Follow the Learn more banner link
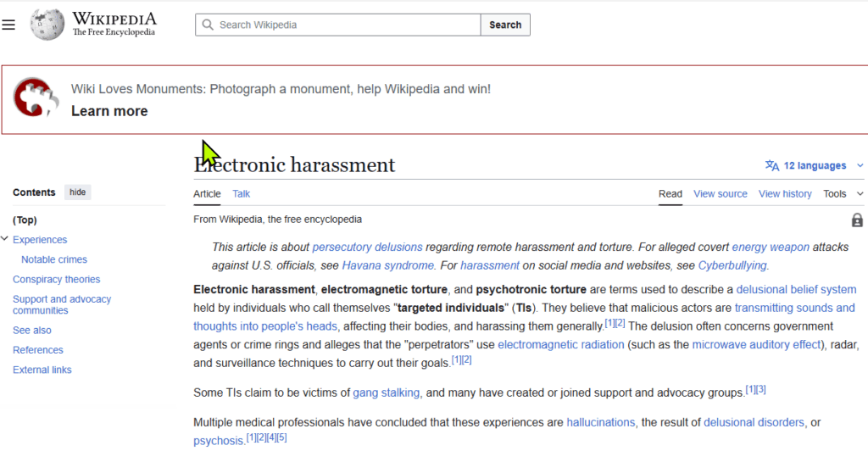This screenshot has height=451, width=868. click(109, 111)
